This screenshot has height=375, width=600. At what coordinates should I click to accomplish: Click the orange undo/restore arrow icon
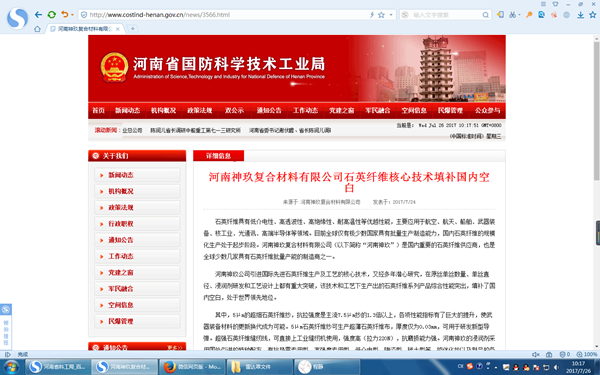pos(65,15)
